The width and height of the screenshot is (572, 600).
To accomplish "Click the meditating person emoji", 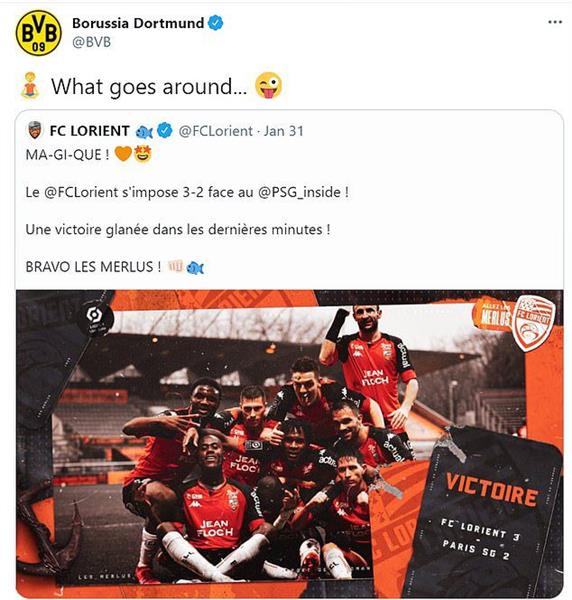I will tap(30, 85).
